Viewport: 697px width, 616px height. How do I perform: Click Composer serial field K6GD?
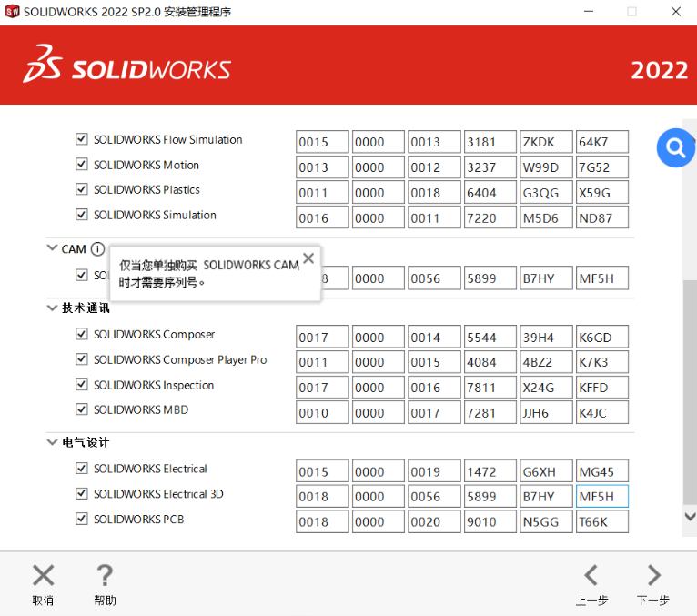(602, 337)
